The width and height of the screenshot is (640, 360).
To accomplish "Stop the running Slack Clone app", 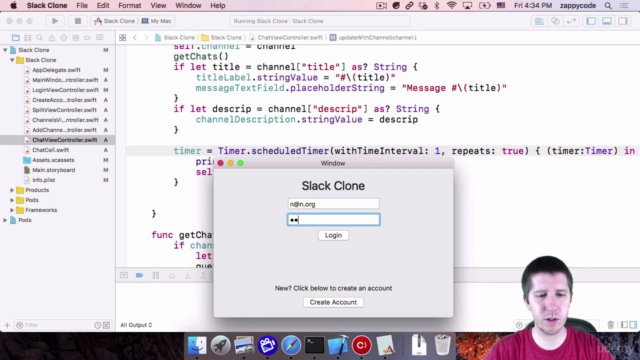I will (x=78, y=21).
